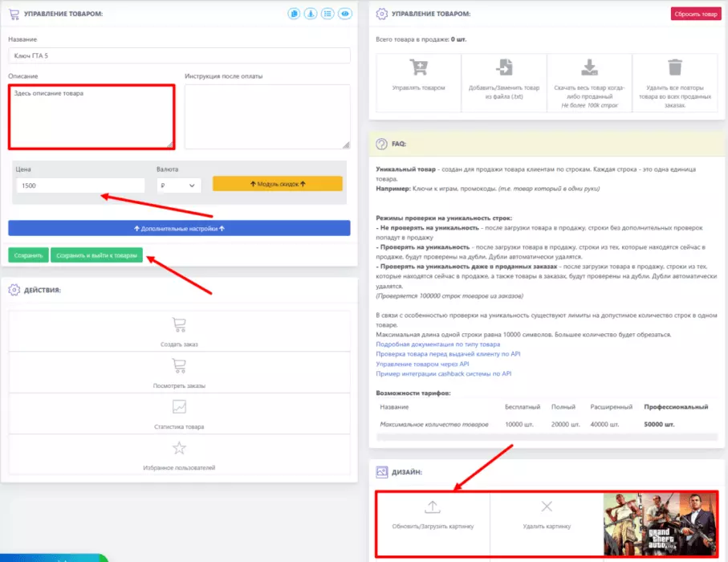Click the FAQ question mark icon
Image resolution: width=728 pixels, height=562 pixels.
[x=381, y=144]
